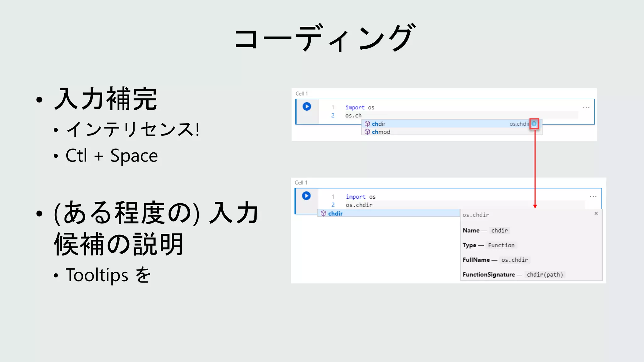Click the 'os.chdir' header of tooltip panel
The image size is (644, 362).
476,215
